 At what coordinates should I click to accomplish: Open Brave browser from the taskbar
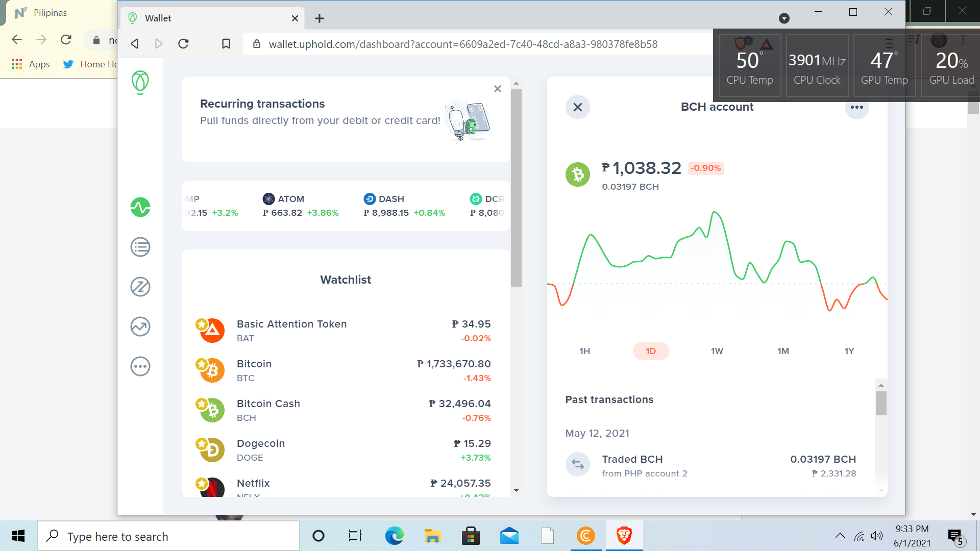click(x=624, y=536)
